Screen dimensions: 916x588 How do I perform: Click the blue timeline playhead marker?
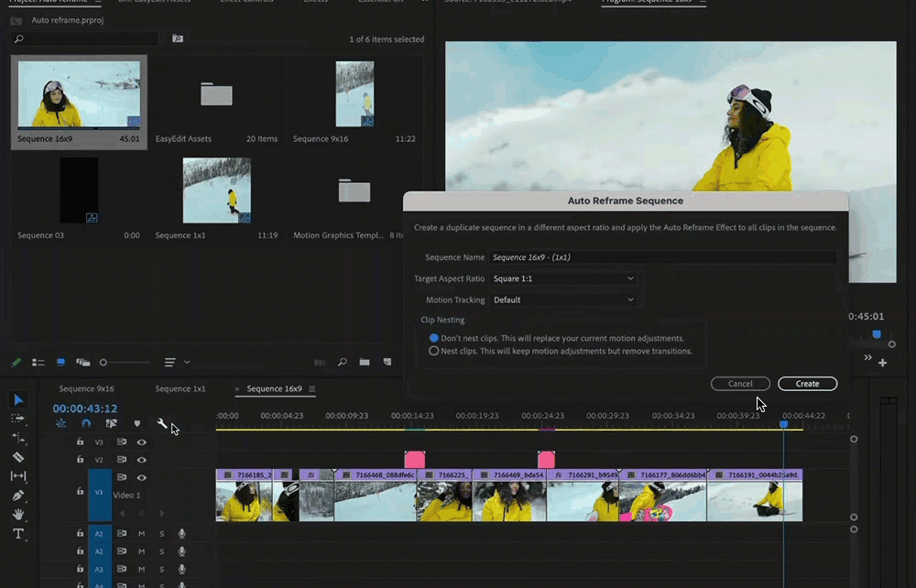[x=784, y=424]
